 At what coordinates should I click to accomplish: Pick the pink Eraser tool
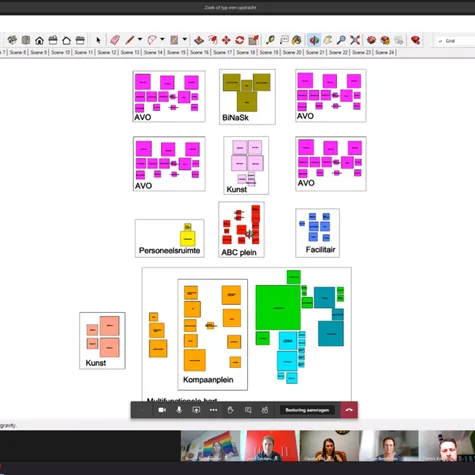tap(115, 40)
